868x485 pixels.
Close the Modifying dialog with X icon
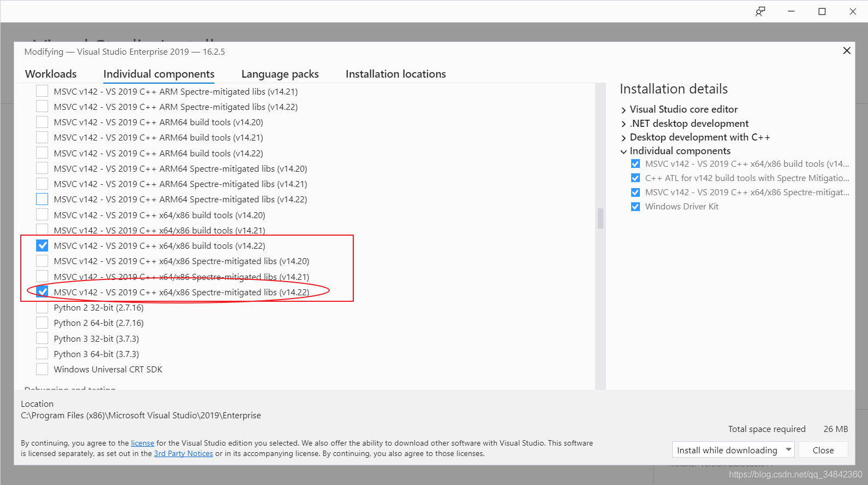847,51
